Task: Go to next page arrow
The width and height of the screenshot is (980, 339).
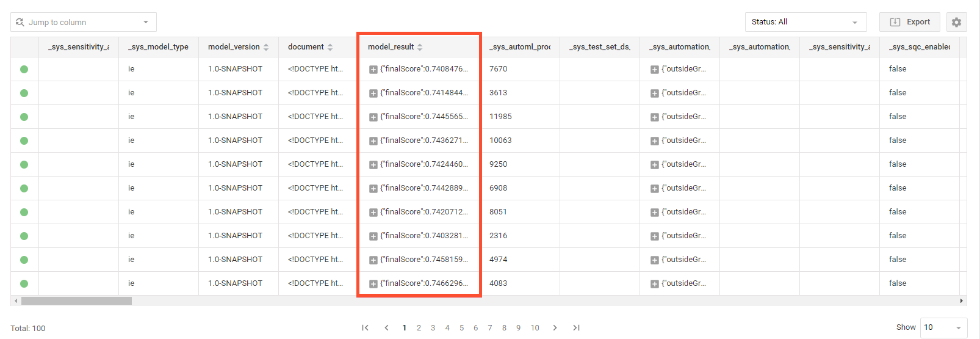Action: (x=555, y=328)
